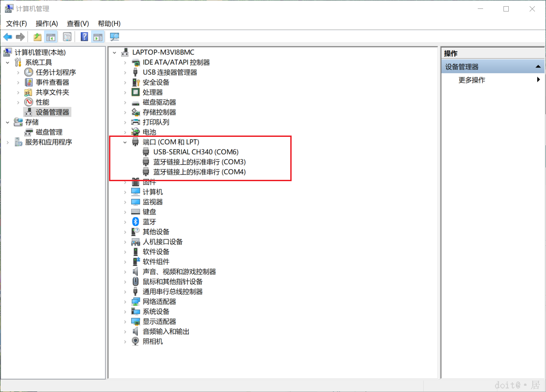Screen dimensions: 546x392
Task: Open the 帮助(H) menu
Action: 109,23
